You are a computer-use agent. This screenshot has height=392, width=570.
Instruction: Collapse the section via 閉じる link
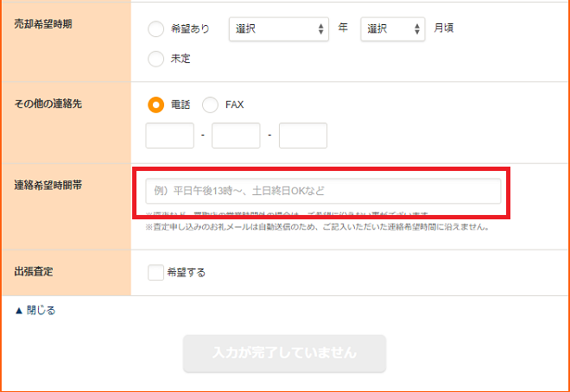point(41,310)
